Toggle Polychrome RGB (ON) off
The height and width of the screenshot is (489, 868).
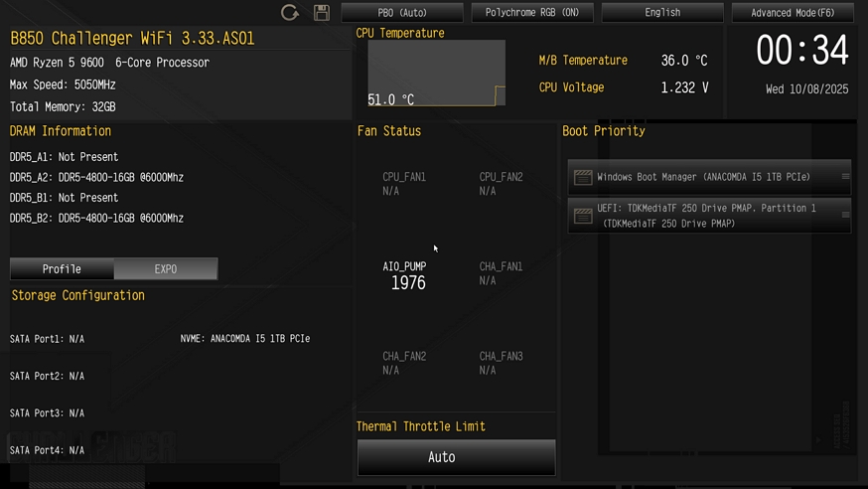click(532, 13)
